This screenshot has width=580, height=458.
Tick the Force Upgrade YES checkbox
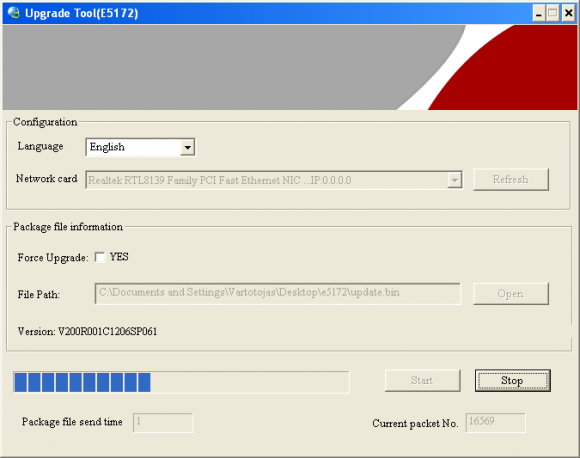click(100, 257)
